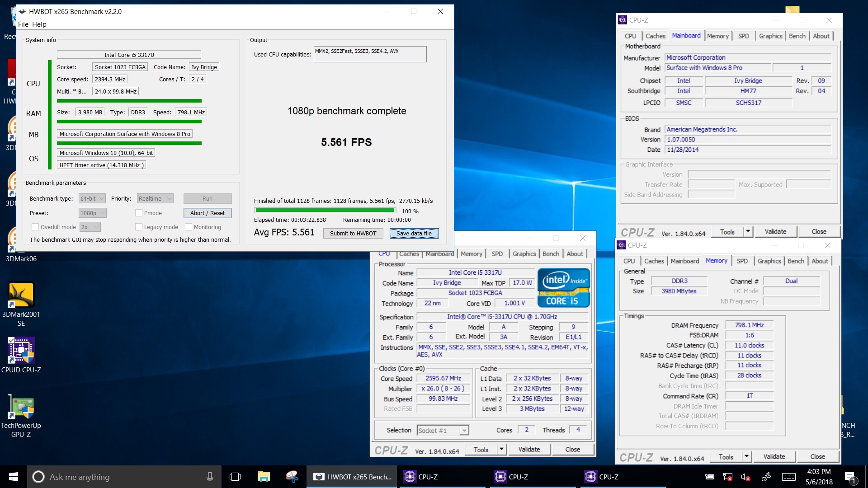The width and height of the screenshot is (868, 488).
Task: Open CPUID CPU-Z desktop shortcut
Action: [x=21, y=356]
